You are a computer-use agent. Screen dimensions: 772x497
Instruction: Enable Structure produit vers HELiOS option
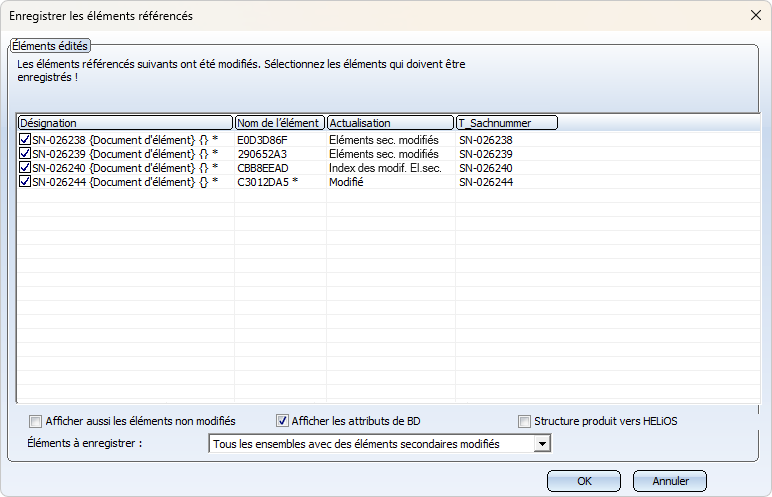click(x=525, y=421)
